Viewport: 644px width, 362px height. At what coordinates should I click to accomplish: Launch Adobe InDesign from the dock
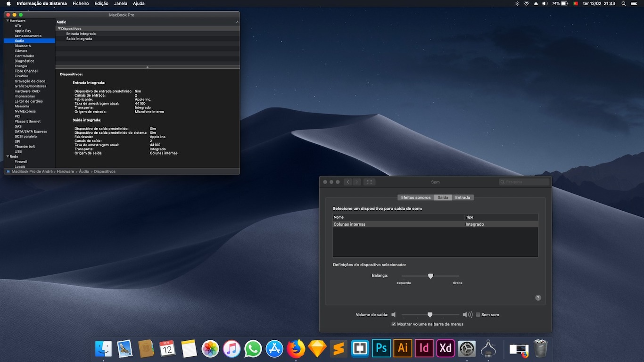pyautogui.click(x=424, y=349)
